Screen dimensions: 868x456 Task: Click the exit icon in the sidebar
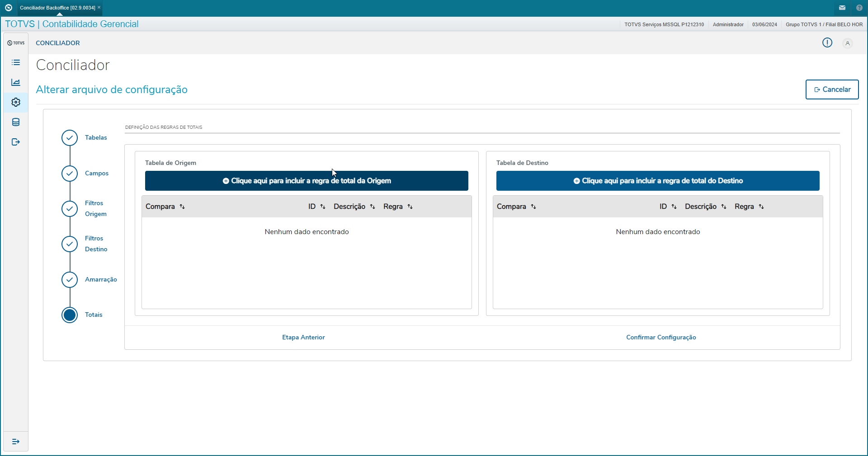[x=16, y=142]
